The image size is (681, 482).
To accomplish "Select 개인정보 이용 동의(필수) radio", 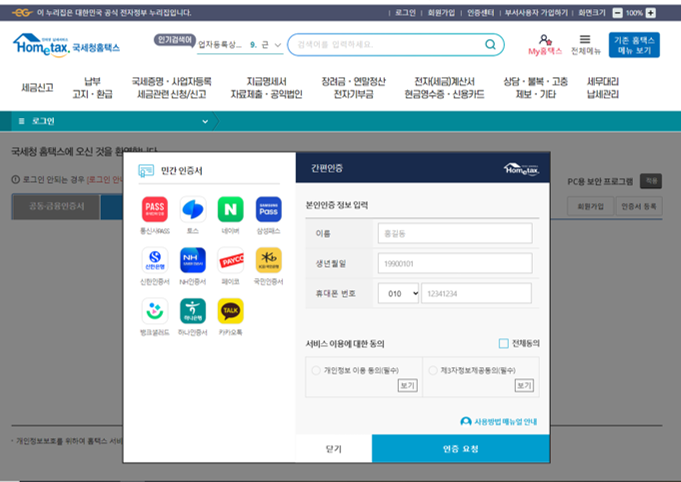I will (x=316, y=370).
